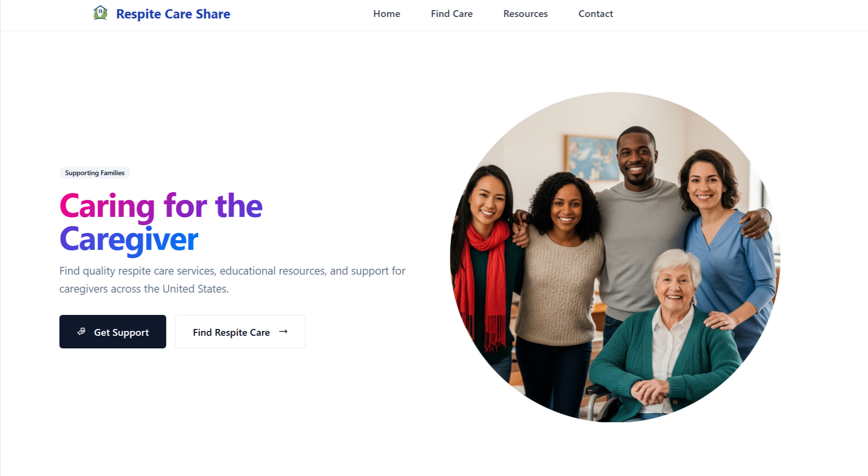Click the house logo icon

[x=100, y=13]
